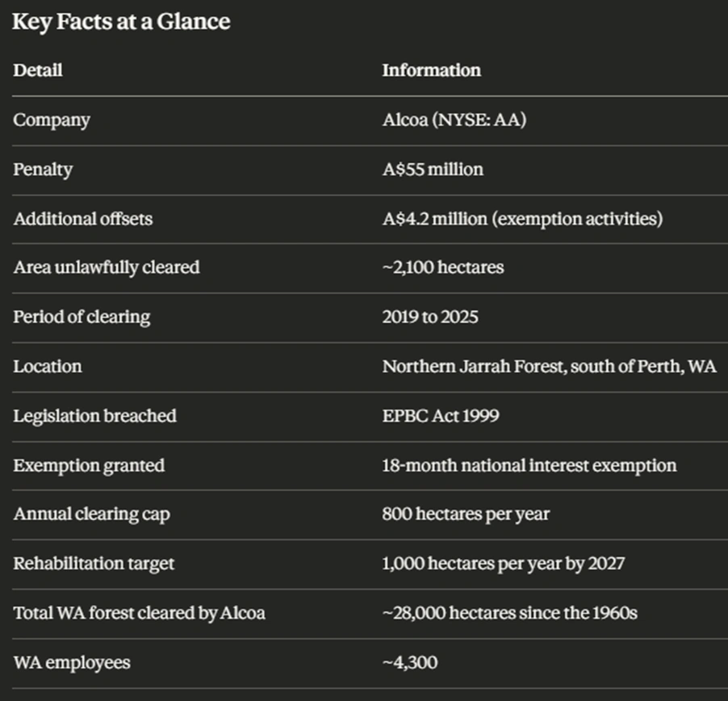Image resolution: width=728 pixels, height=701 pixels.
Task: Select the "18-month national interest exemption" text
Action: [529, 465]
